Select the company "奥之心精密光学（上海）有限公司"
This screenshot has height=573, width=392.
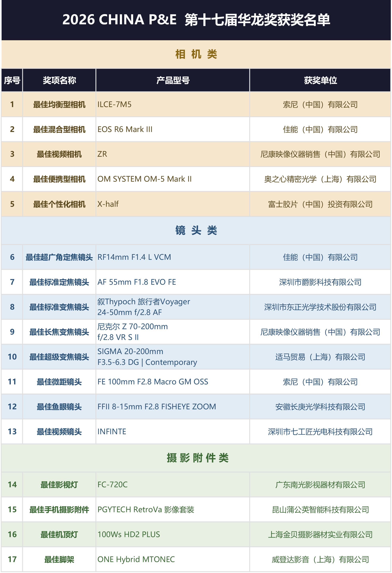click(320, 179)
